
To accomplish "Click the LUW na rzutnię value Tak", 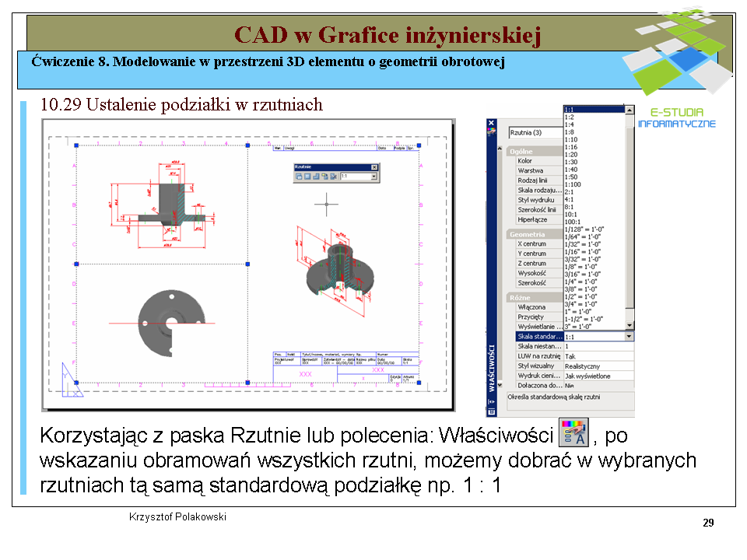I will pyautogui.click(x=599, y=356).
